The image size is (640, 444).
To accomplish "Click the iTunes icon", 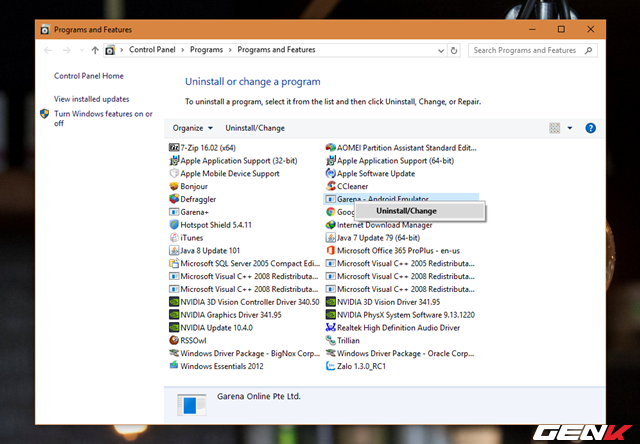I will point(174,238).
